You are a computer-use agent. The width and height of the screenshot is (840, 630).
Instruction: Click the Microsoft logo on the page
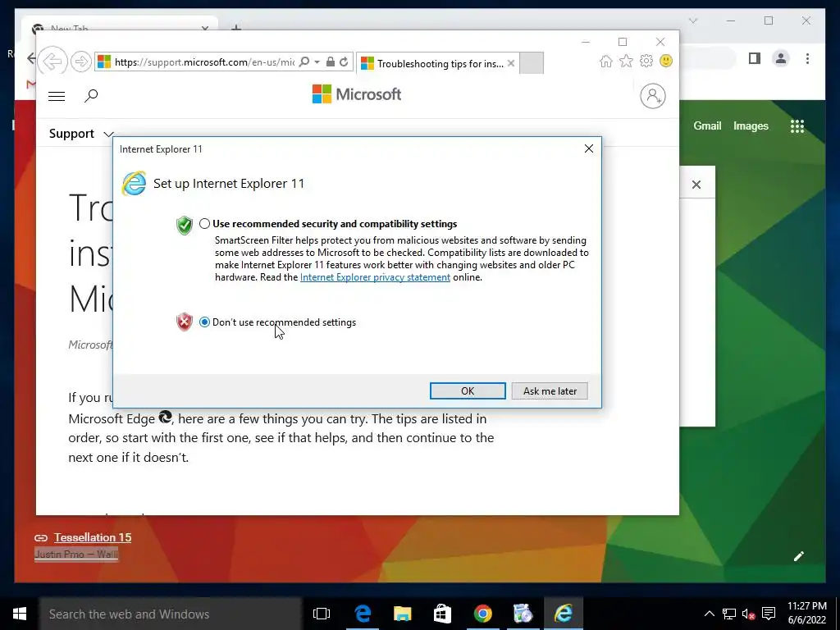[357, 94]
